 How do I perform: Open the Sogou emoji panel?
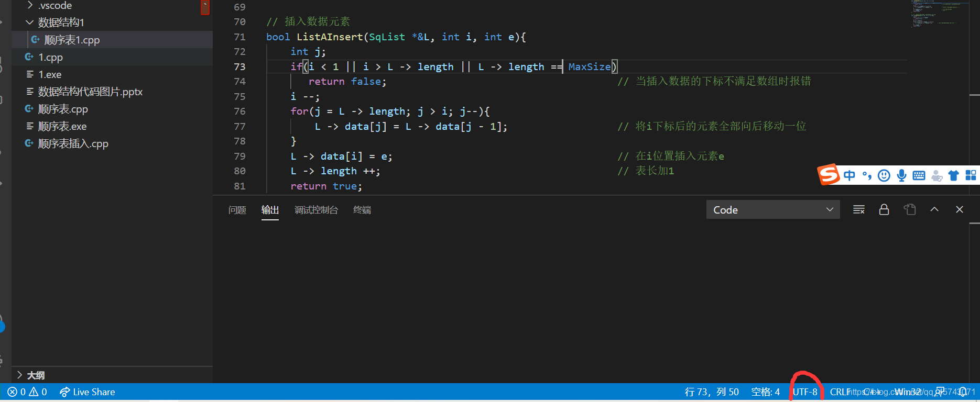point(884,176)
